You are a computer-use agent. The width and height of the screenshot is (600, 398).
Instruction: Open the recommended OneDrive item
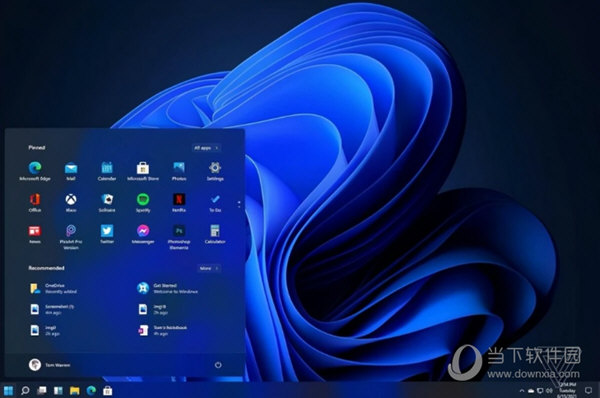coord(54,289)
